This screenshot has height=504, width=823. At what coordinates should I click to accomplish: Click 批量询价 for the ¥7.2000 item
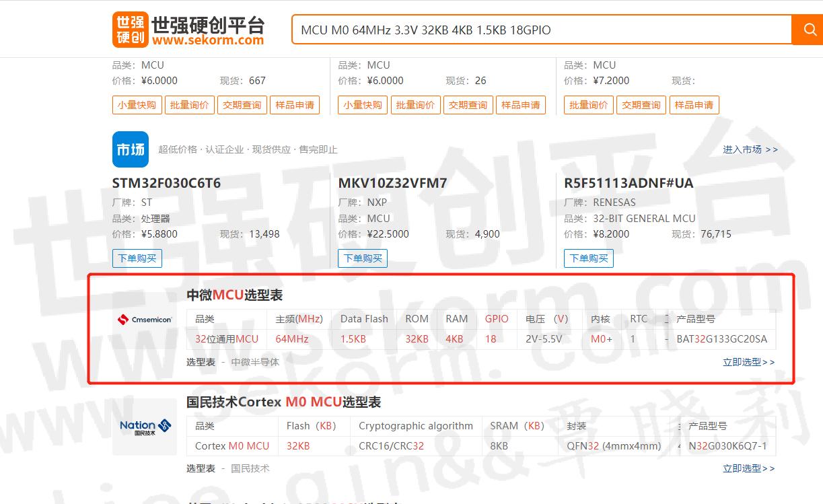pos(589,105)
